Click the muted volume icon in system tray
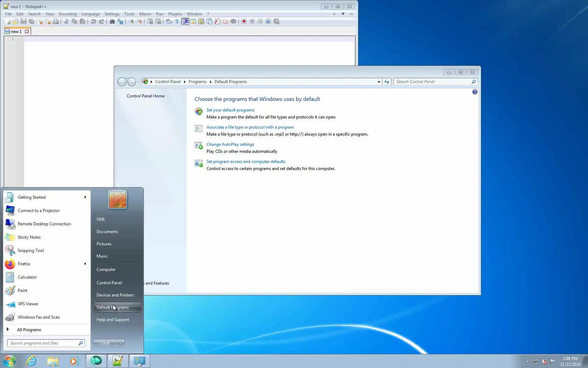The height and width of the screenshot is (368, 588). (544, 361)
